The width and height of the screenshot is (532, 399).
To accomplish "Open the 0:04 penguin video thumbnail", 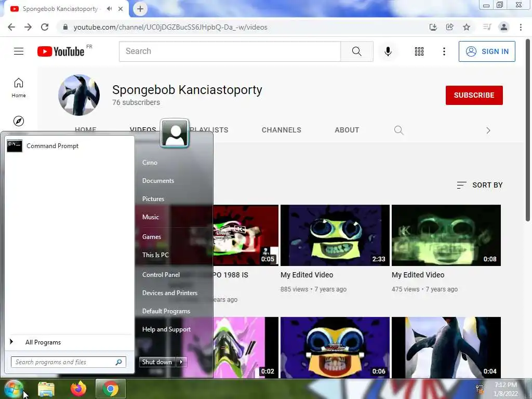I will click(x=446, y=348).
